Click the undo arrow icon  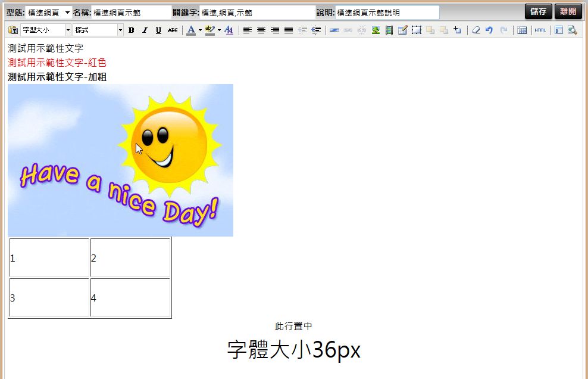tap(489, 30)
